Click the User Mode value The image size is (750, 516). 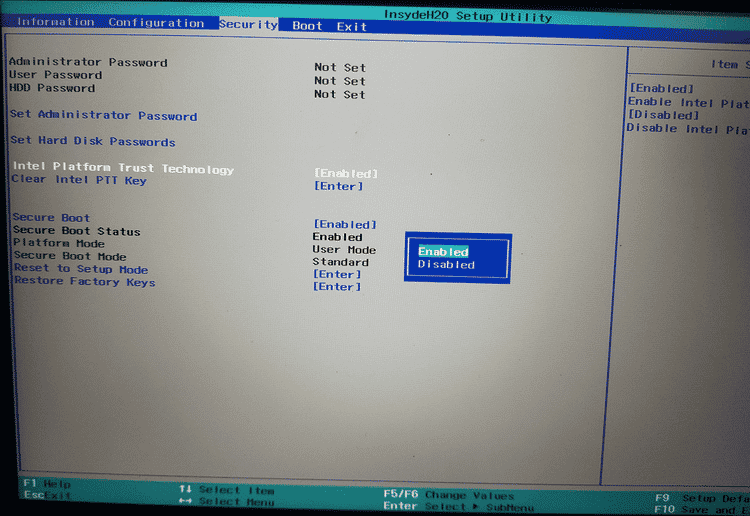pos(344,250)
